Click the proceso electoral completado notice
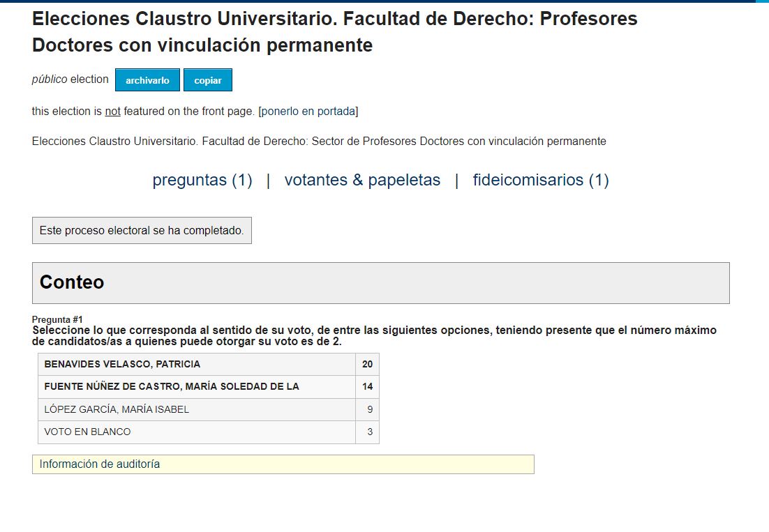 coord(142,230)
